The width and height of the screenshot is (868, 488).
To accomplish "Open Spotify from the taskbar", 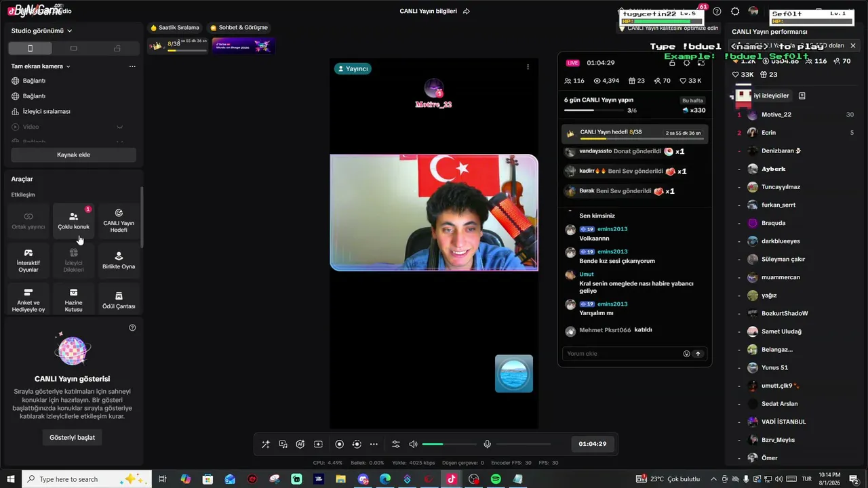I will (496, 479).
